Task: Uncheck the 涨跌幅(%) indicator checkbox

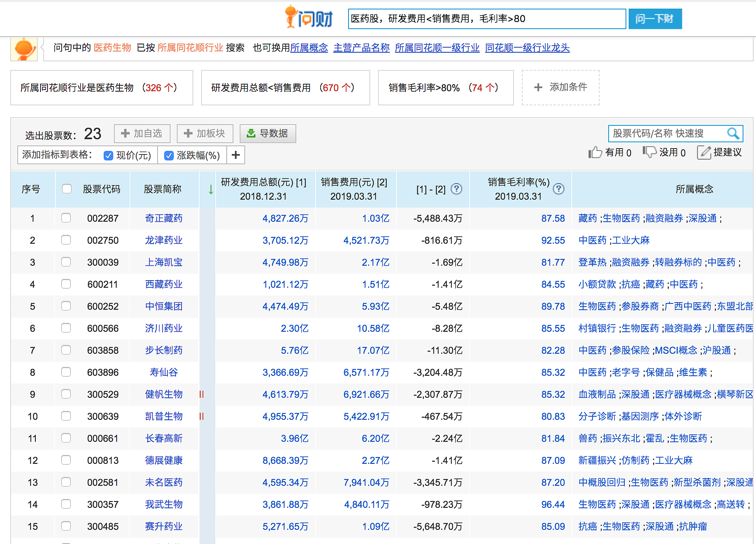Action: [x=169, y=156]
